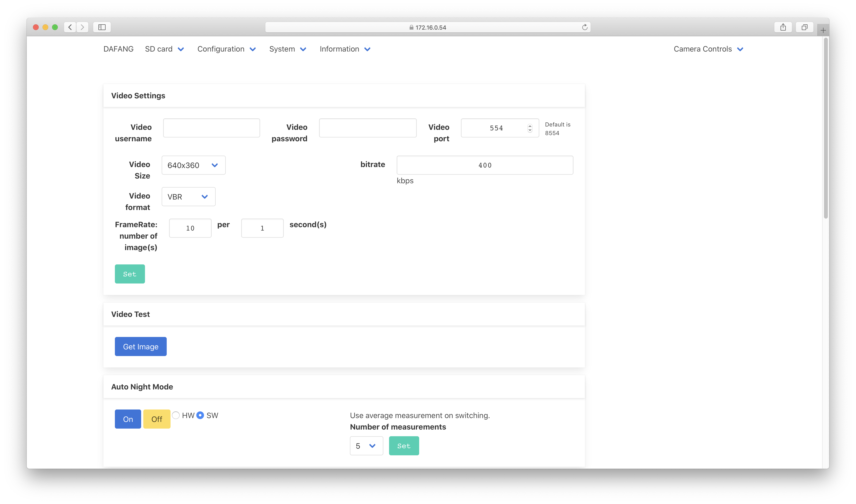Click the address bar showing 172.16.0.54
This screenshot has width=856, height=504.
[x=428, y=27]
